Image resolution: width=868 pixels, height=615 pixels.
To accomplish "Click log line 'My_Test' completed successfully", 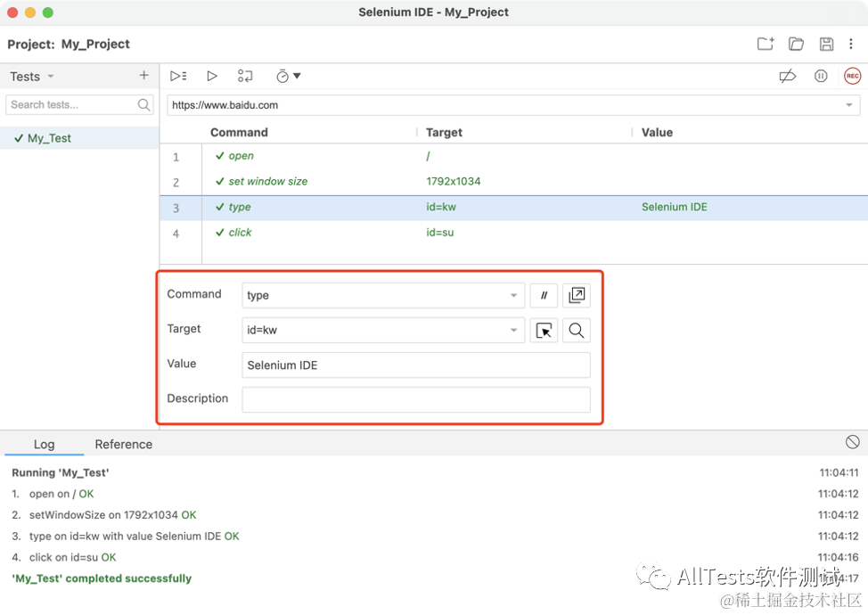I will point(102,578).
